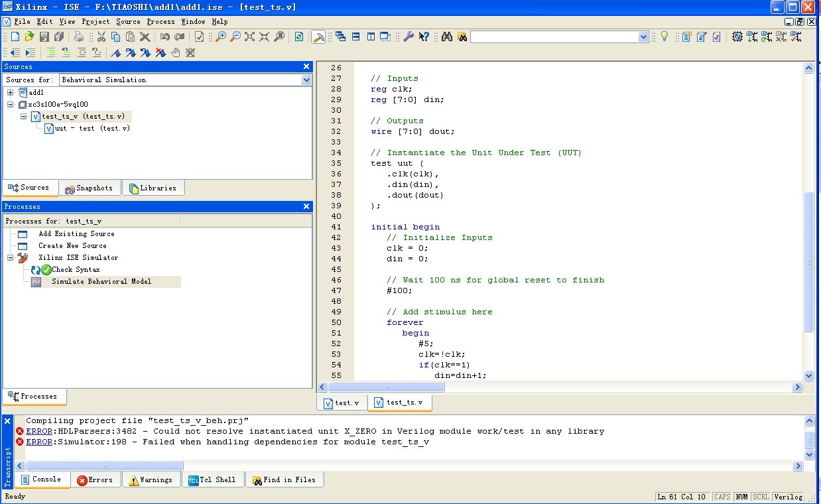
Task: Print the current document
Action: [79, 37]
